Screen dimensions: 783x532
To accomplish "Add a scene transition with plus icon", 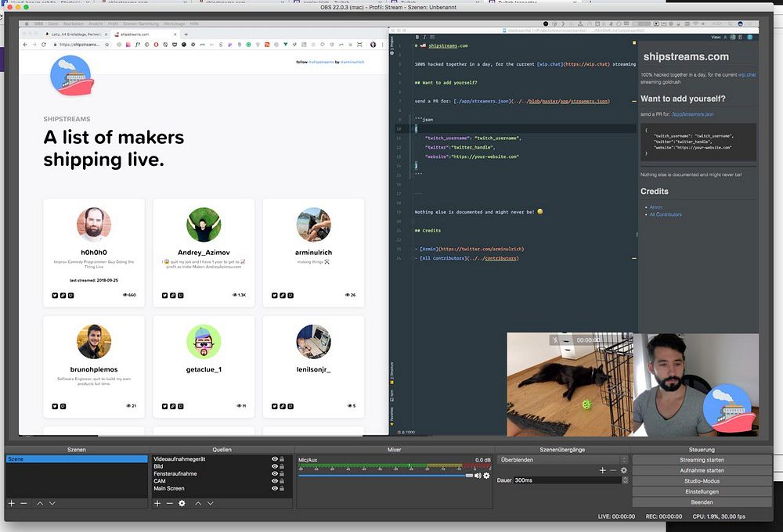I will click(602, 470).
